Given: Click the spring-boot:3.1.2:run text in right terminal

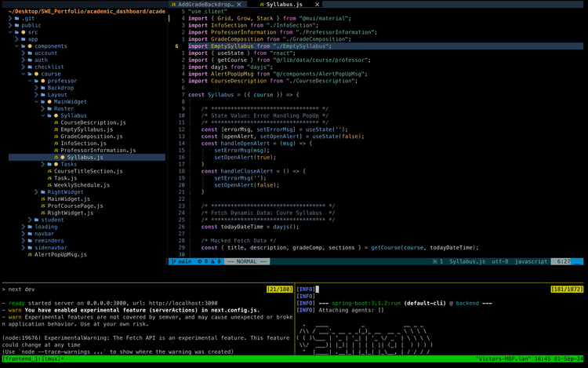Looking at the screenshot, I should (365, 303).
